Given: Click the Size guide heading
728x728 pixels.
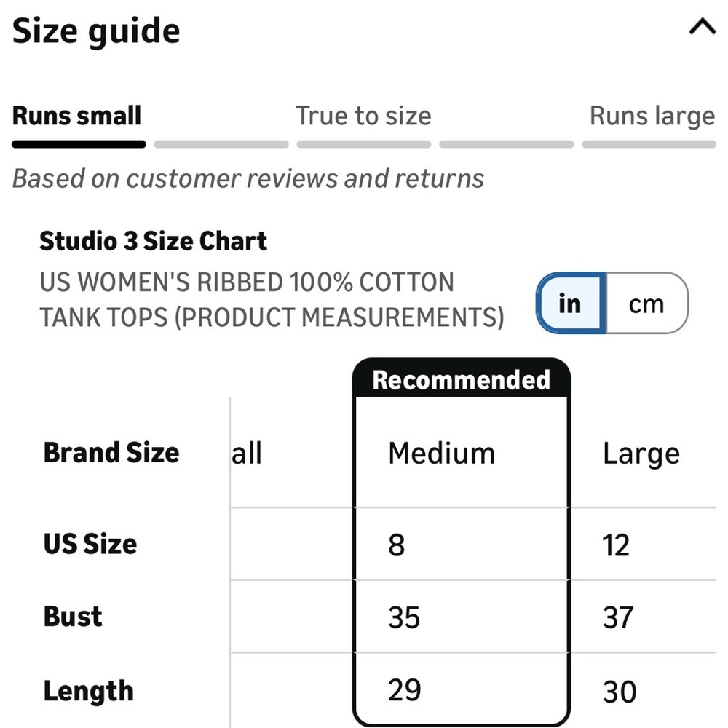Looking at the screenshot, I should [x=96, y=31].
